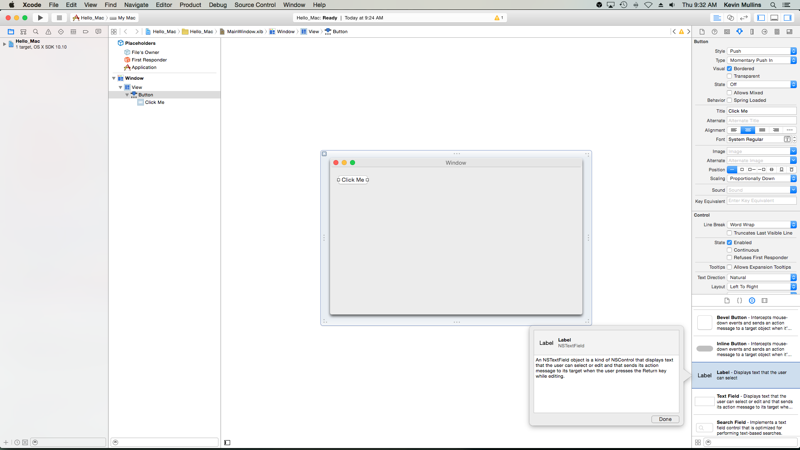800x450 pixels.
Task: Open the Quick Help inspector
Action: [x=714, y=32]
